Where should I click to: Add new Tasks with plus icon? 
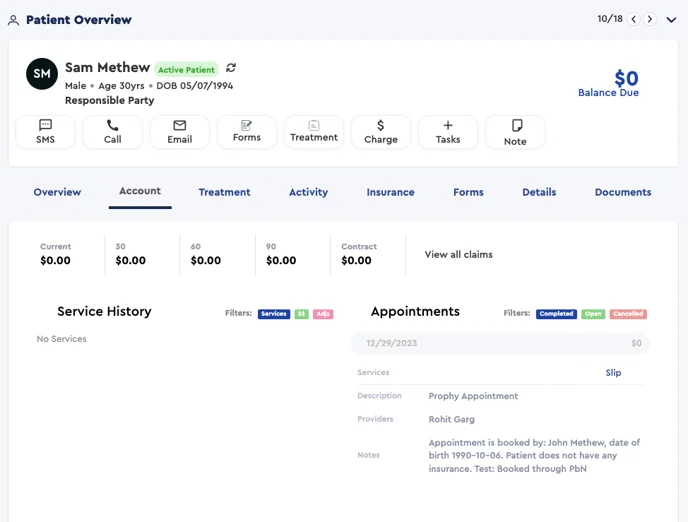click(448, 132)
